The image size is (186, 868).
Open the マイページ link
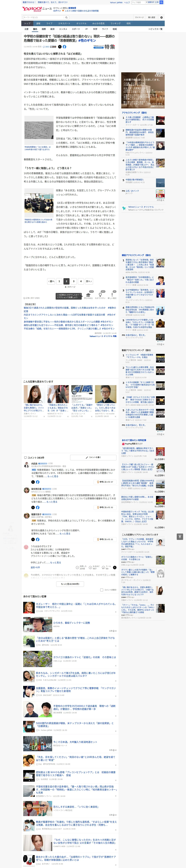139,18
